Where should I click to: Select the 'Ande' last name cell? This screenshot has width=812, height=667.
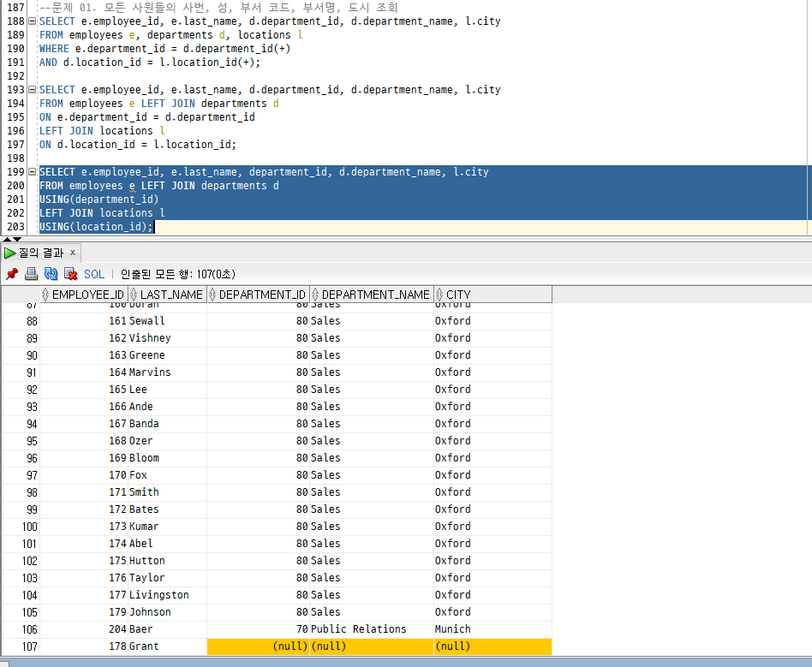pos(167,407)
